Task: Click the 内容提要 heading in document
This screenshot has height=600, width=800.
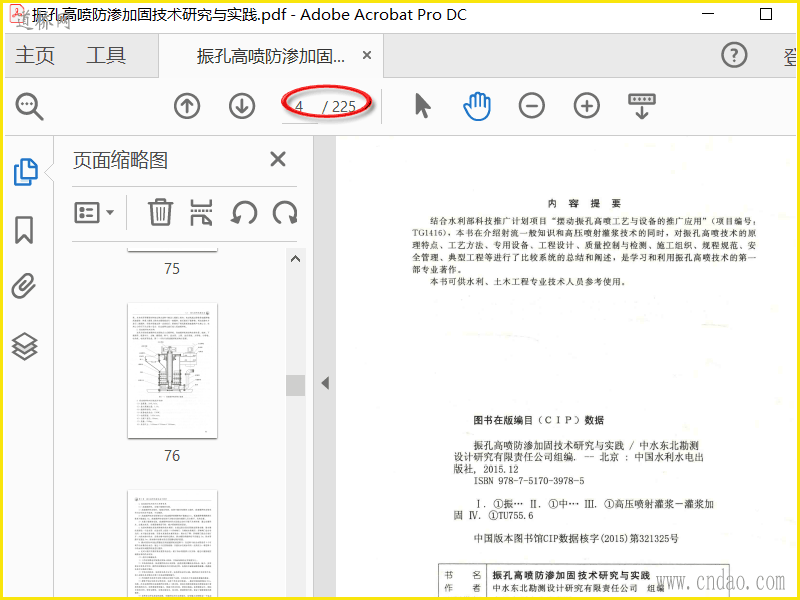Action: pyautogui.click(x=584, y=204)
